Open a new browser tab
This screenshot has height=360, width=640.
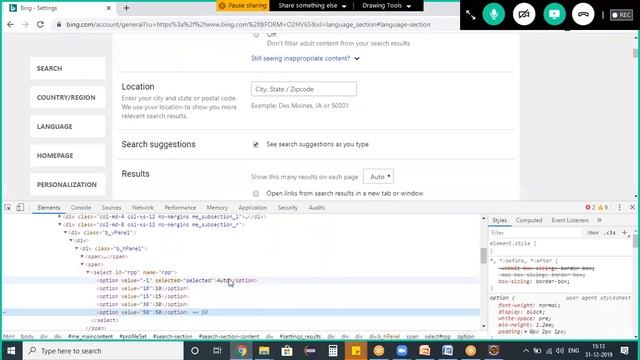[126, 8]
